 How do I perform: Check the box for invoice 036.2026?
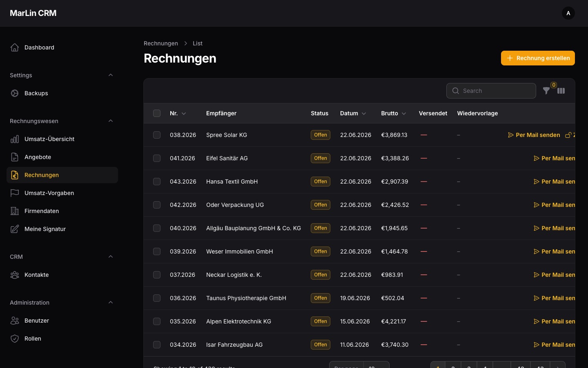point(157,298)
